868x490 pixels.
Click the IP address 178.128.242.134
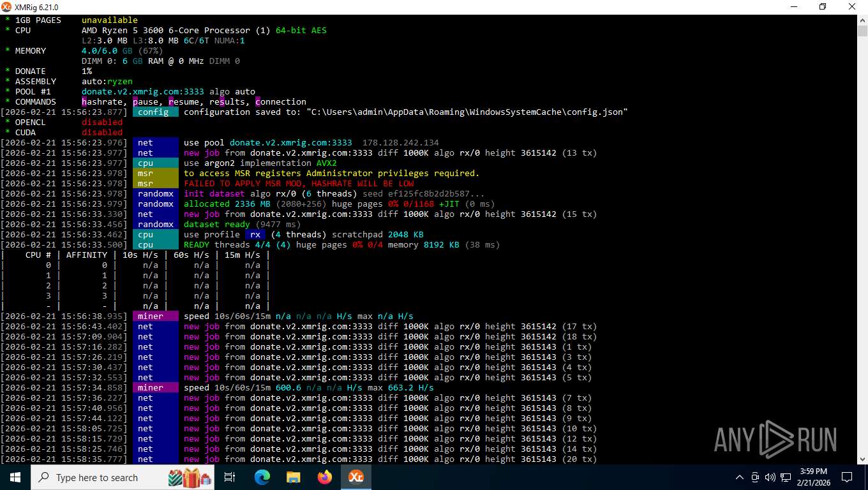tap(401, 142)
